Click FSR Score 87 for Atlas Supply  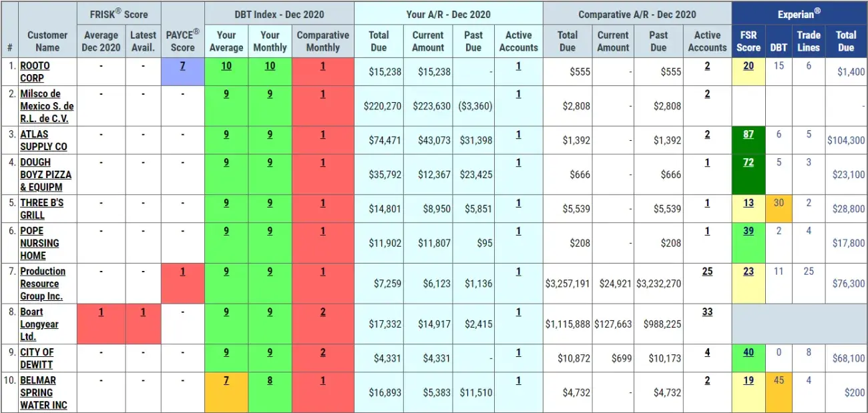coord(748,134)
